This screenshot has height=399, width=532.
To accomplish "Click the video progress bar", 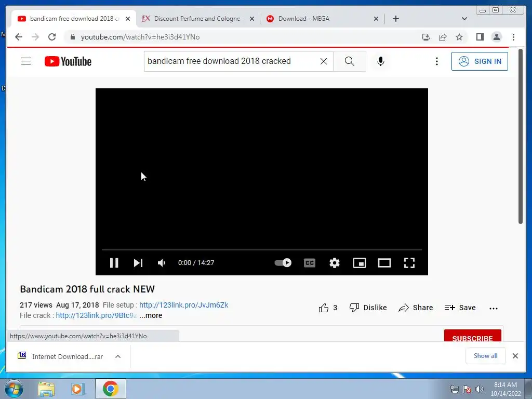I will point(262,249).
